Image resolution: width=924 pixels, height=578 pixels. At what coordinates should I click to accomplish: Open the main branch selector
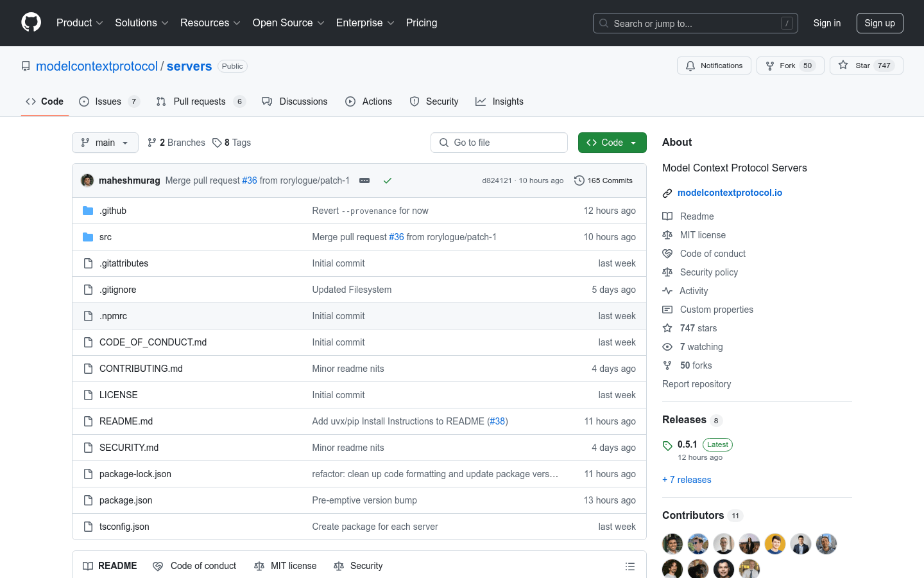click(105, 142)
